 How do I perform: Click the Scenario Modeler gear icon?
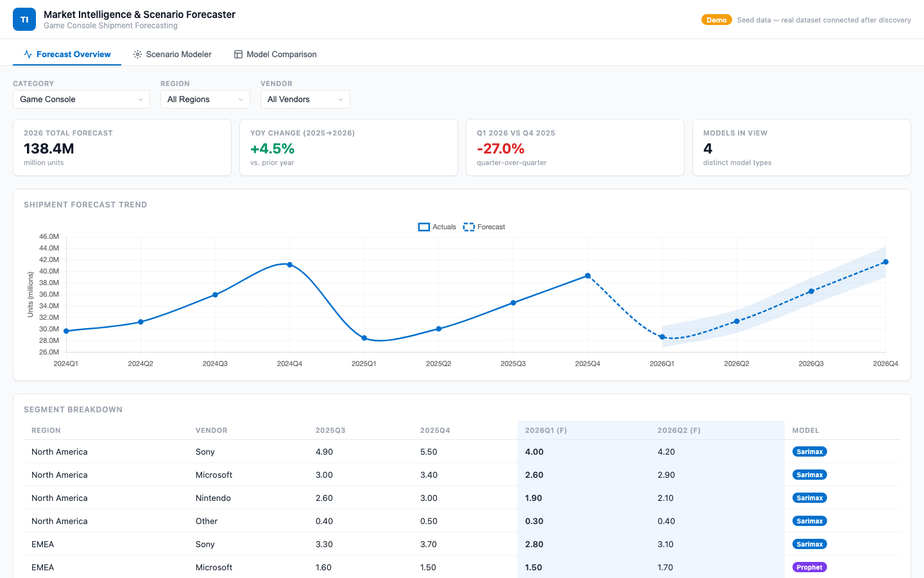[x=137, y=55]
